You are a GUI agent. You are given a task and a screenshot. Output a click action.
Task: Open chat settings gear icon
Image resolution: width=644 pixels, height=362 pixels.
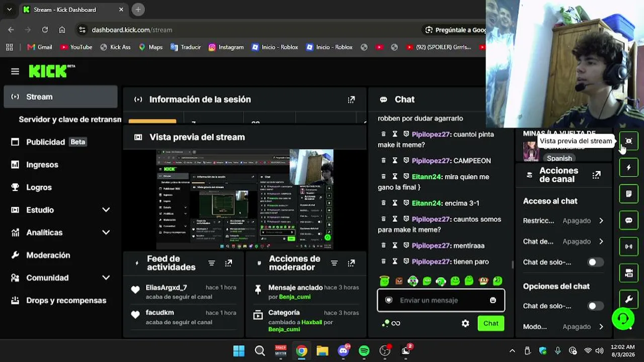pyautogui.click(x=465, y=323)
